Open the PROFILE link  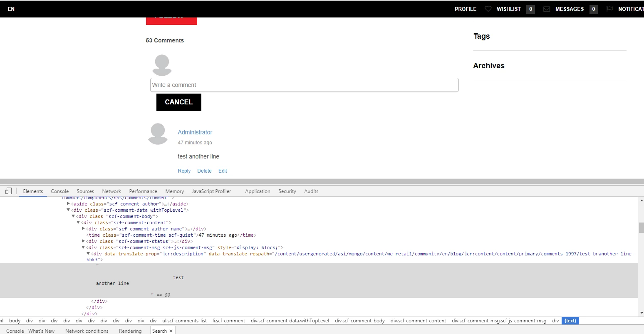click(x=466, y=9)
